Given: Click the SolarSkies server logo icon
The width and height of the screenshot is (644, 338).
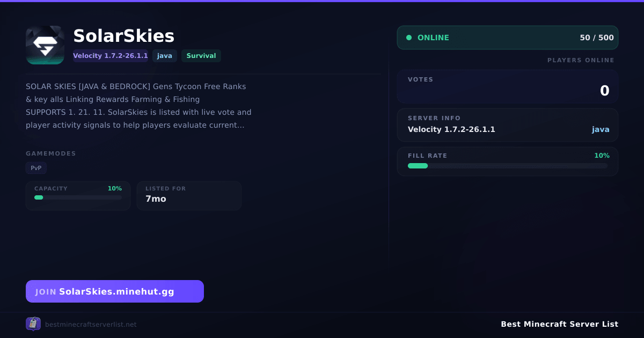Looking at the screenshot, I should tap(45, 45).
